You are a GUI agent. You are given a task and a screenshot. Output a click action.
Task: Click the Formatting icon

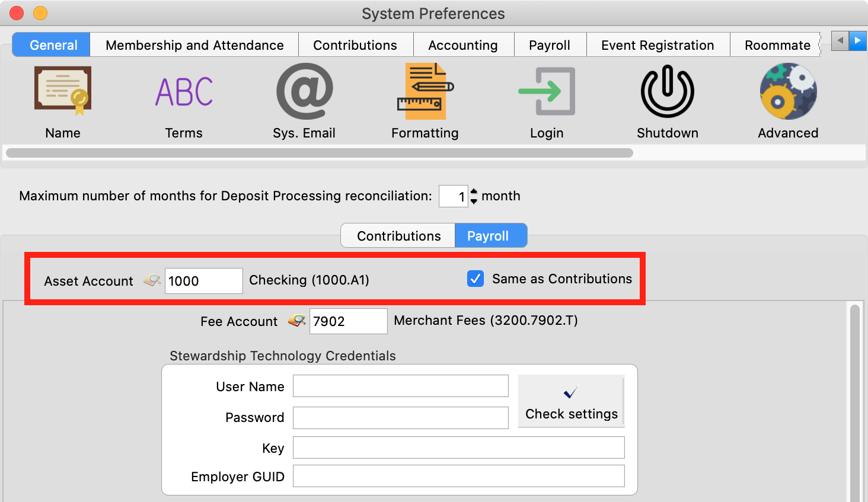coord(425,92)
